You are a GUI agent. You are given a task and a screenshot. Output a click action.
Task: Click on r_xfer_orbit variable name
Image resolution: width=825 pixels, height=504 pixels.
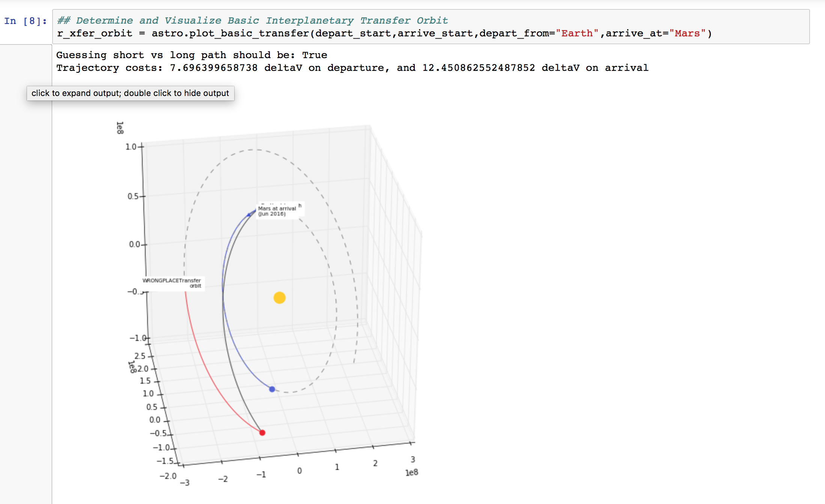(95, 33)
